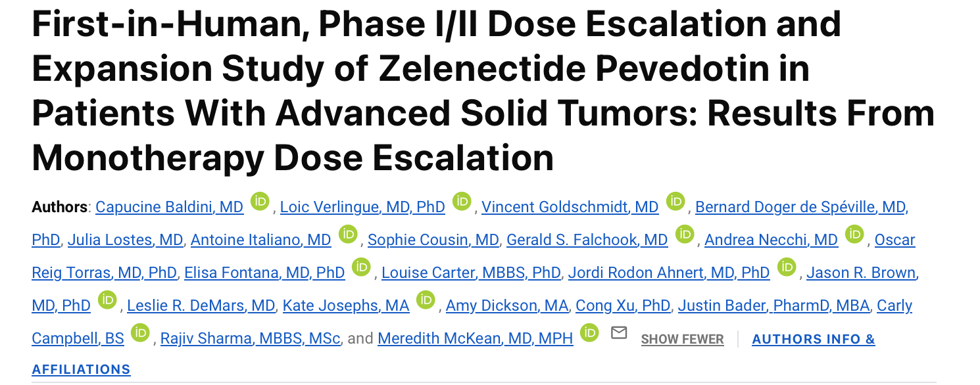Viewport: 980px width, 385px height.
Task: Open Vincent Goldschmidt's ORCID iD profile
Action: (x=675, y=202)
